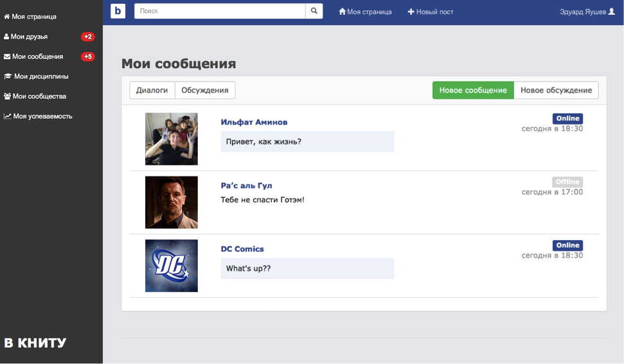Viewport: 624px width, 364px height.
Task: Click the house icon beside 'Моя страница' in the top bar
Action: click(x=343, y=12)
